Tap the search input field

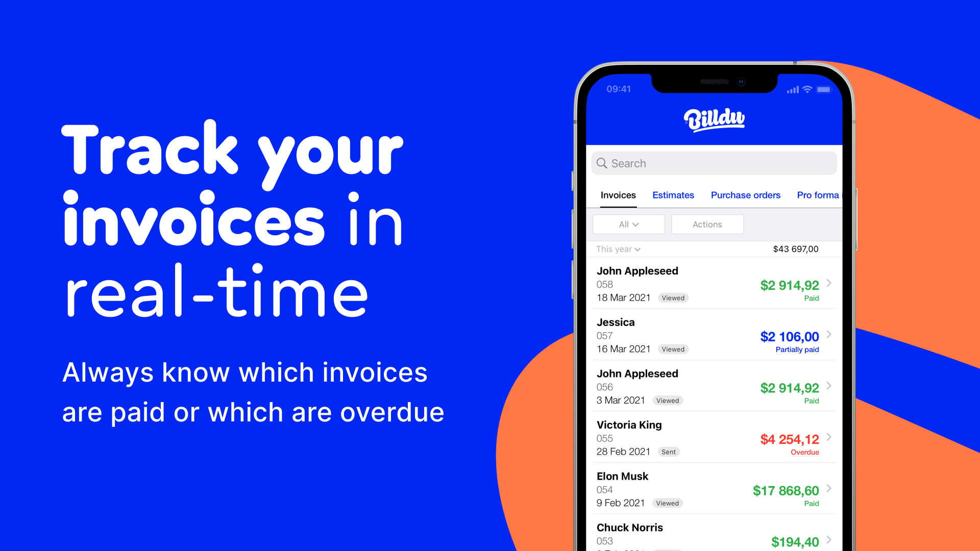[716, 163]
